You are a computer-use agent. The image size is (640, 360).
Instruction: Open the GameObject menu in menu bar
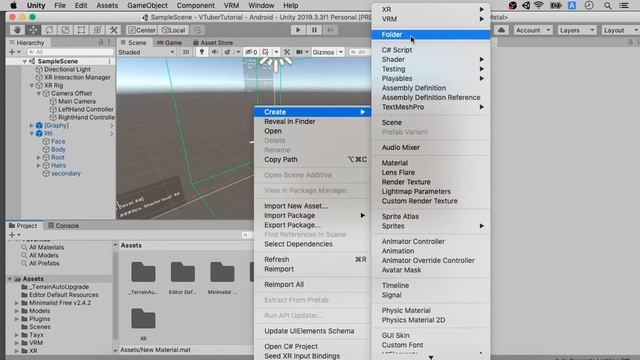(x=147, y=5)
